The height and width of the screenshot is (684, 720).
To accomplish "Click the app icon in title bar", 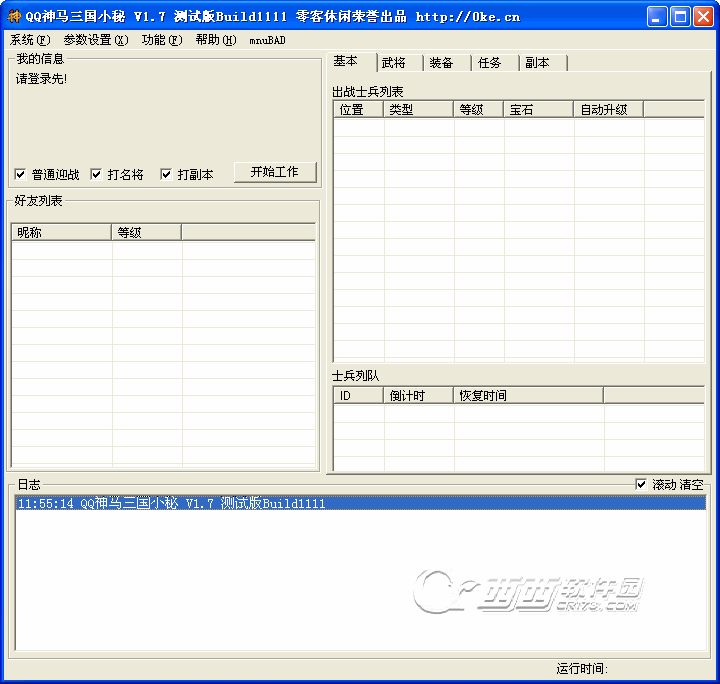I will [x=14, y=17].
